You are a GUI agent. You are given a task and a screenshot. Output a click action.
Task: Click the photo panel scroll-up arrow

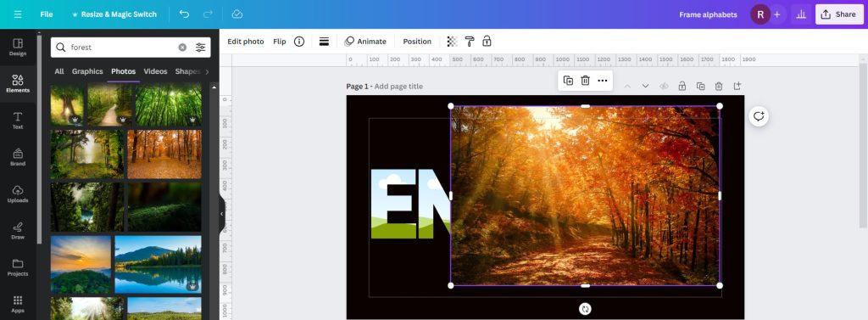point(214,87)
